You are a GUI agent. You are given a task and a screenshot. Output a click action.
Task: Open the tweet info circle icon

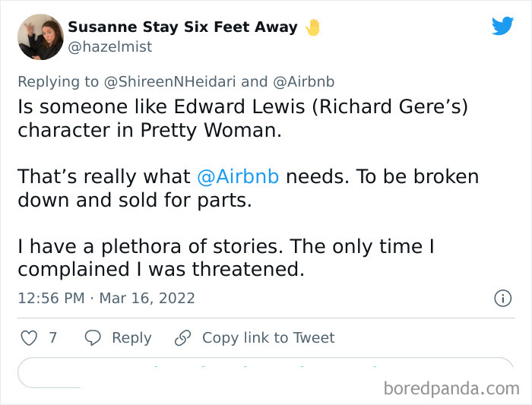click(x=502, y=299)
